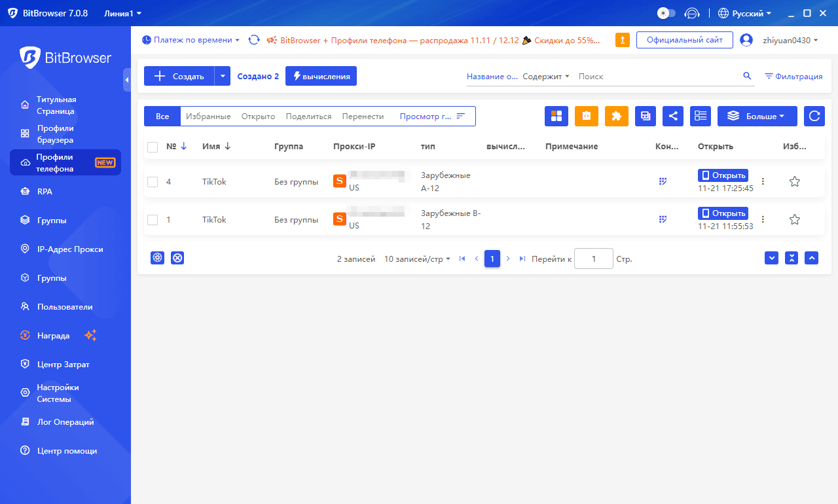Open the RPA section in sidebar
The height and width of the screenshot is (504, 838).
pyautogui.click(x=44, y=191)
